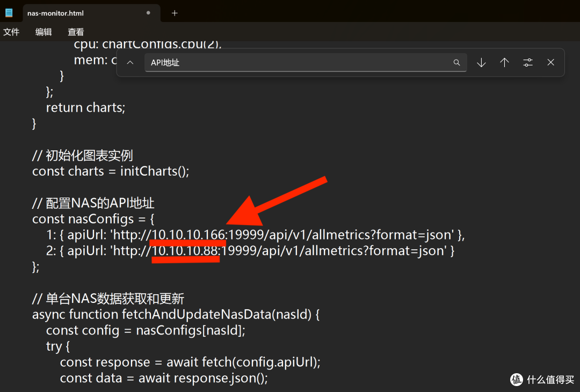Screen dimensions: 580x392
Task: Click 'const config = nasConfigs[nasId];' line
Action: click(x=146, y=330)
